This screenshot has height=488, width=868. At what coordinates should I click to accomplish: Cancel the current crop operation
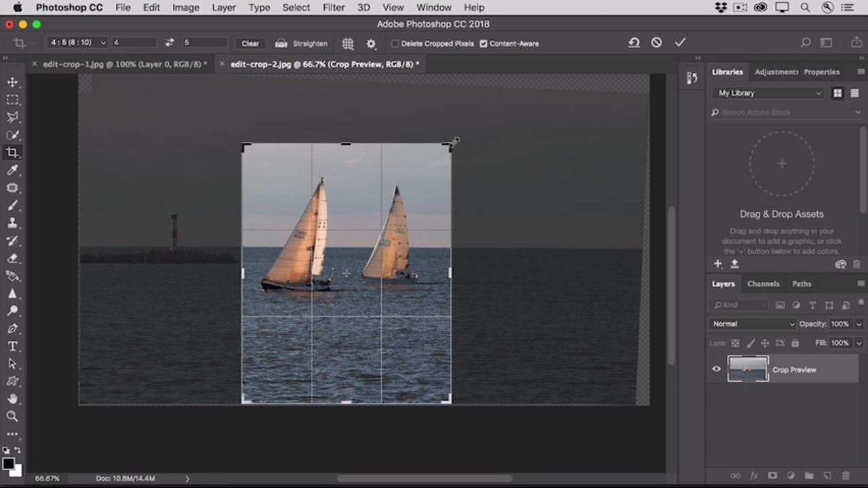(656, 43)
